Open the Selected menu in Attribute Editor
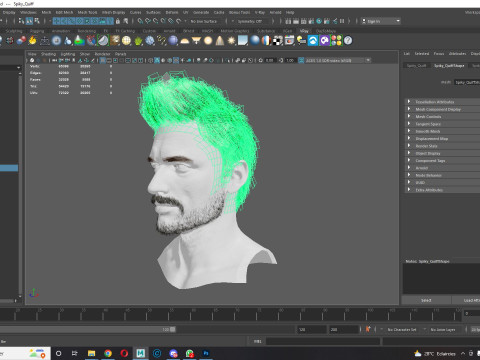The height and width of the screenshot is (360, 480). point(422,54)
